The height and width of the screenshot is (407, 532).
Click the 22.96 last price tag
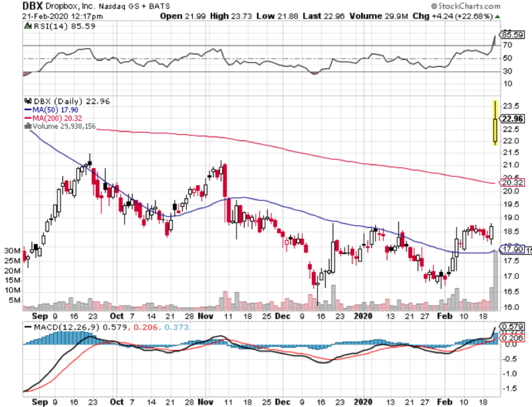pos(513,119)
